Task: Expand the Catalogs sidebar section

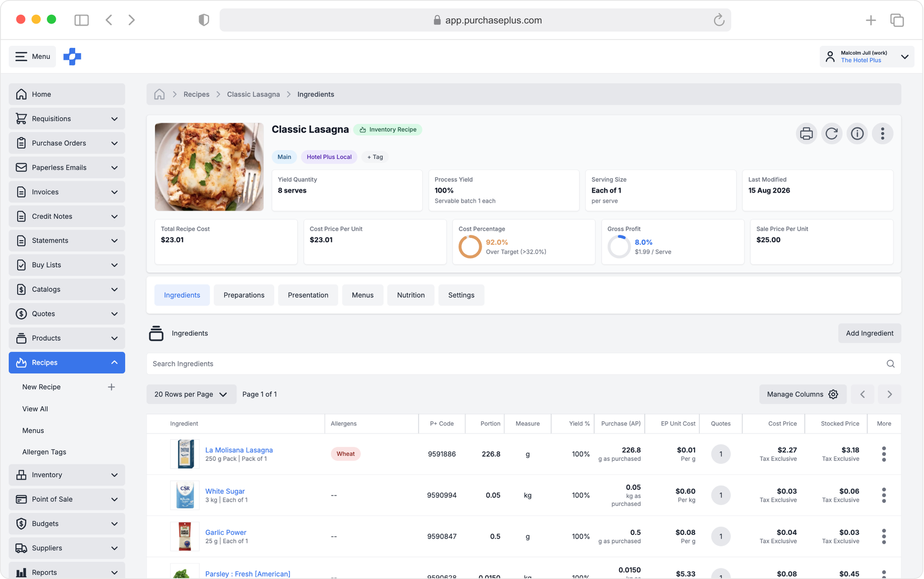Action: 67,289
